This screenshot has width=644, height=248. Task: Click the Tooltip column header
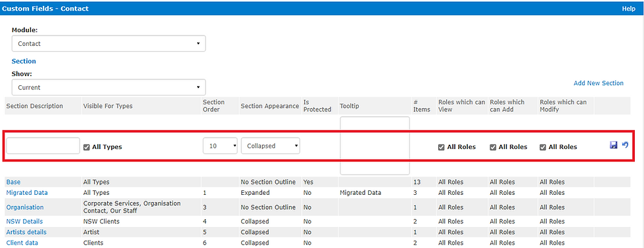(350, 106)
